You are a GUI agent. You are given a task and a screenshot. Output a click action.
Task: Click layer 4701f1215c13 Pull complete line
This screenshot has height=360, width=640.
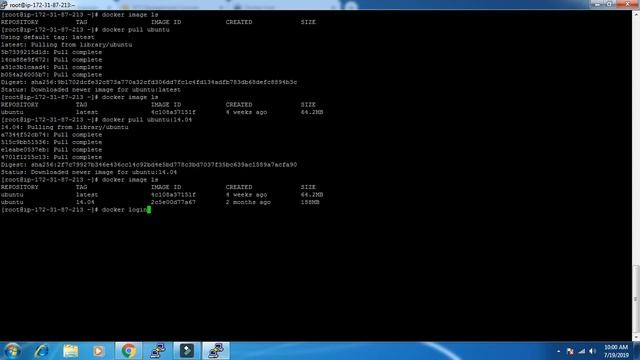click(51, 157)
